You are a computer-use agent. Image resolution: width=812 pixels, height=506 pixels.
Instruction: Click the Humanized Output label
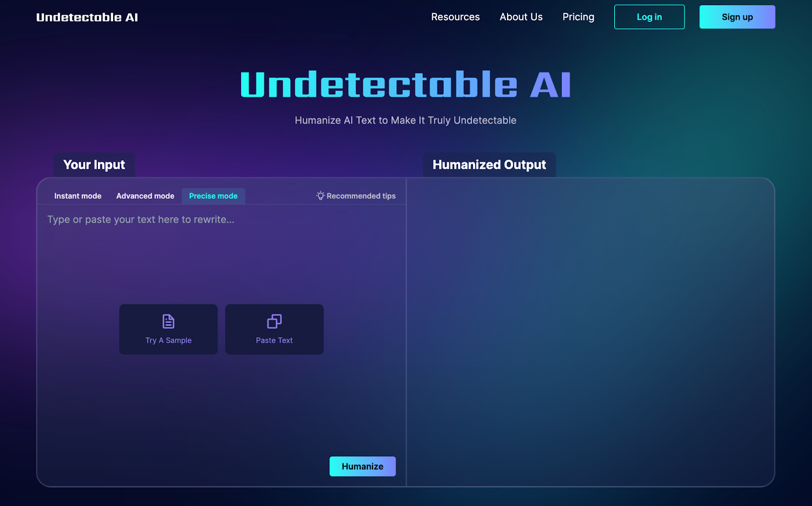point(489,164)
